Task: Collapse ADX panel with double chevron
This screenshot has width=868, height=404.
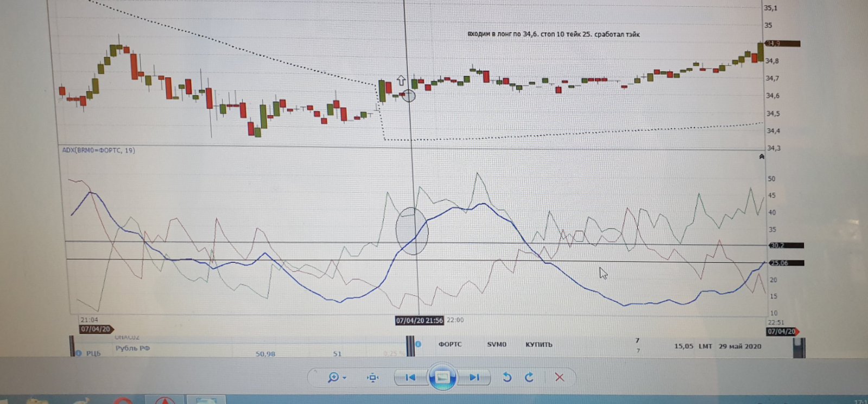Action: [x=762, y=157]
